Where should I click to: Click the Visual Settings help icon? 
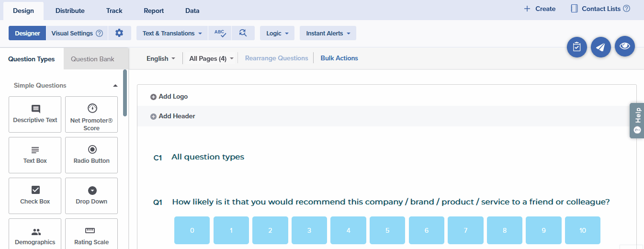click(99, 34)
